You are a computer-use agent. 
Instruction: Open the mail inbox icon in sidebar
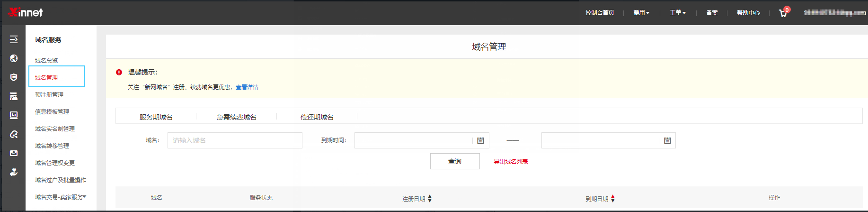[14, 153]
